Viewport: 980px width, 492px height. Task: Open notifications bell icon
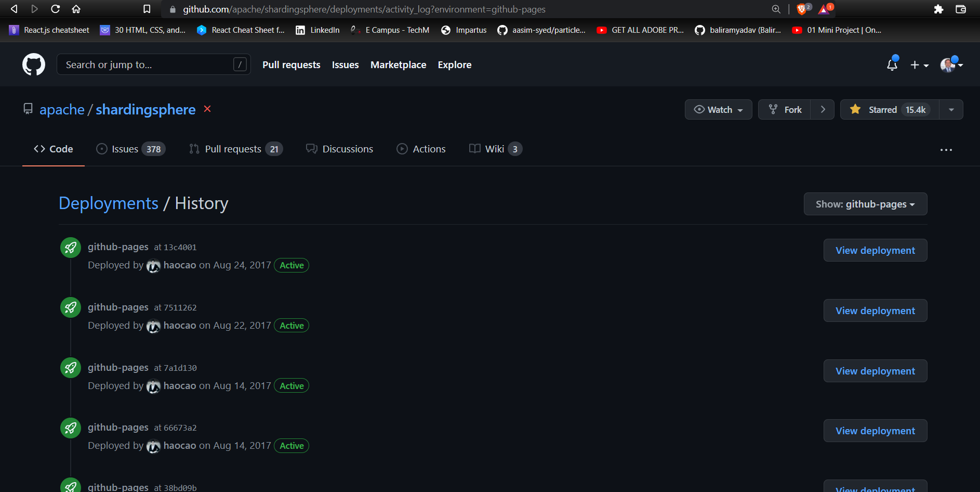892,64
